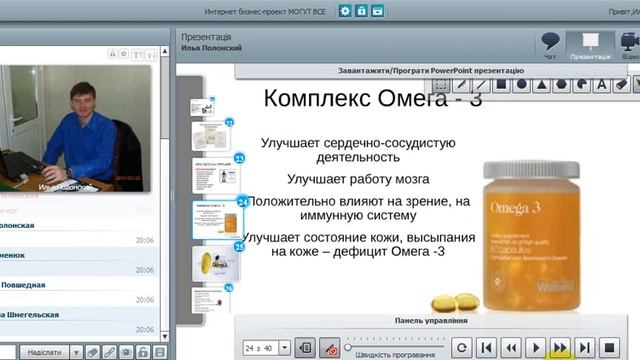
Task: Select the pie sector shape tool
Action: [x=582, y=85]
